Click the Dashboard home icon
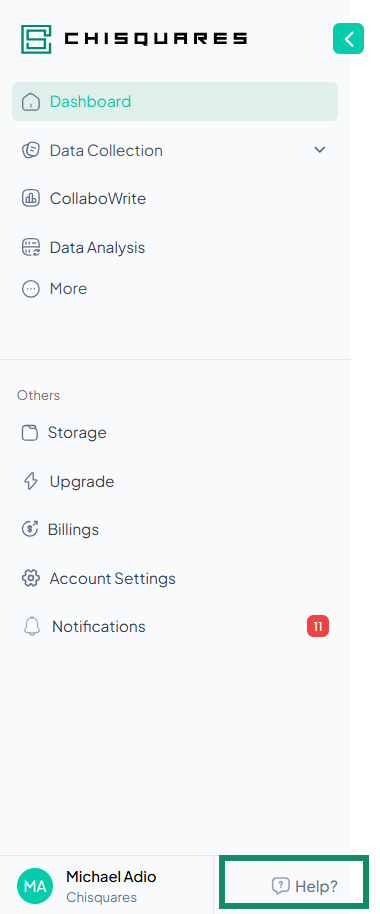 30,102
